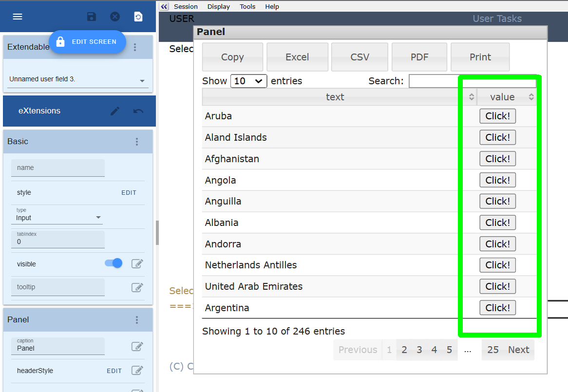The image size is (568, 392).
Task: Expand the Unnamed user field 3 dropdown
Action: pos(142,81)
